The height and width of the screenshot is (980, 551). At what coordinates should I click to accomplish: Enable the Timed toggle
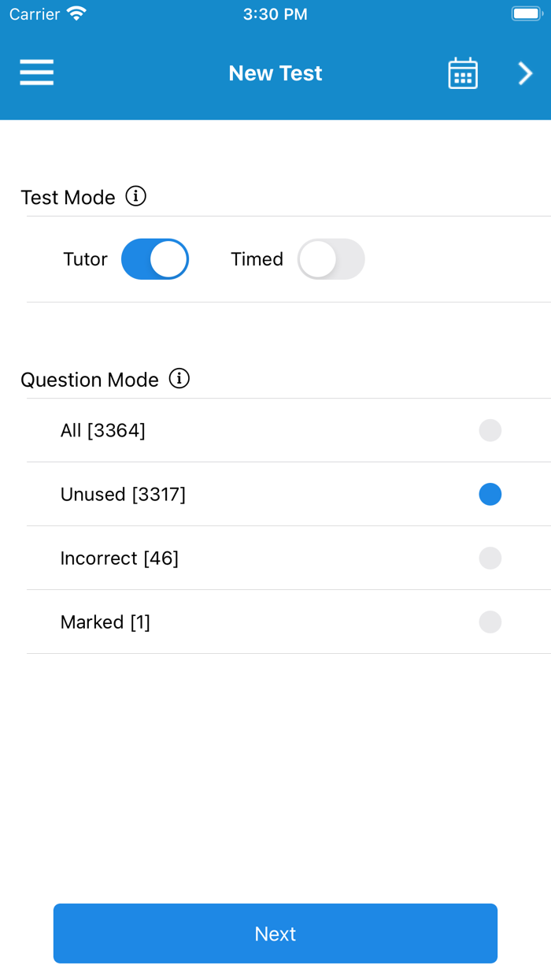coord(331,259)
